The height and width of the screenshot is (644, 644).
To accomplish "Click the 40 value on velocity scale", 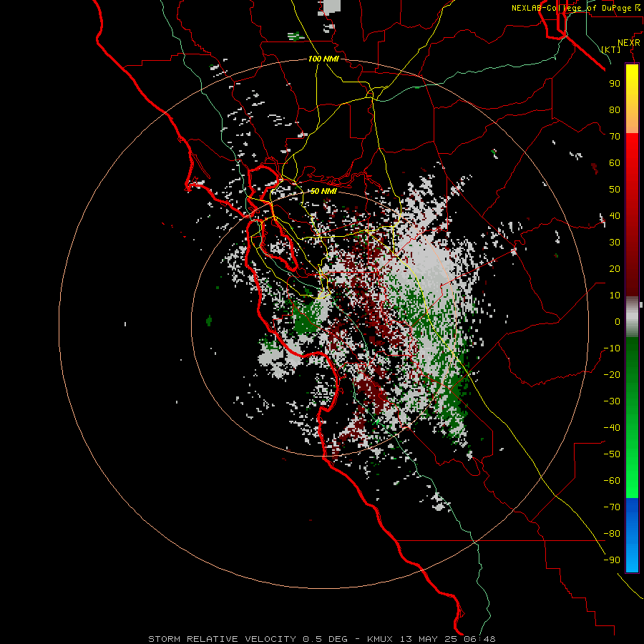I will coord(615,215).
